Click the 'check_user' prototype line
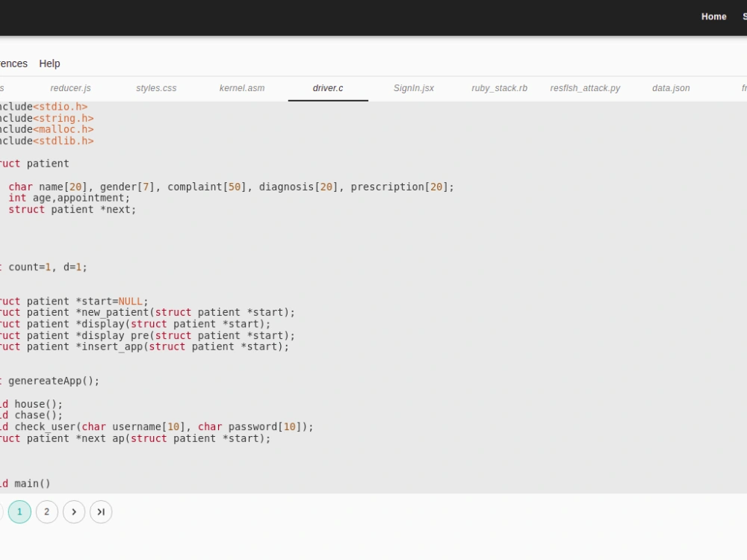 (x=157, y=426)
